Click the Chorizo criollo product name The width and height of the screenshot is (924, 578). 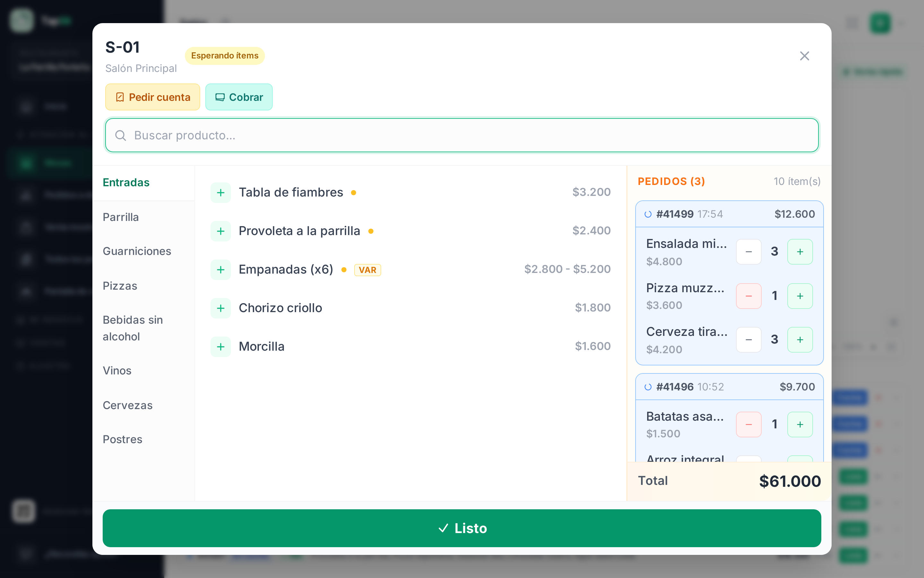[x=280, y=308]
